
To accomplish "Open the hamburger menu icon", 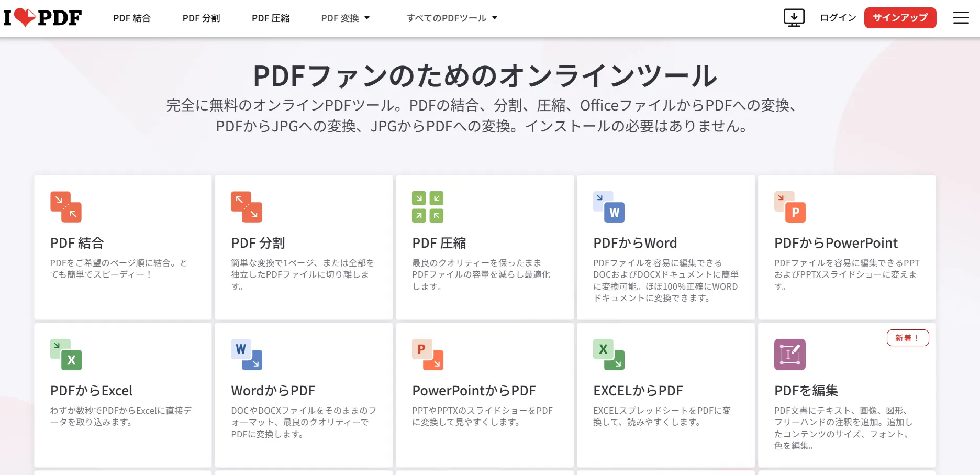I will click(x=961, y=18).
